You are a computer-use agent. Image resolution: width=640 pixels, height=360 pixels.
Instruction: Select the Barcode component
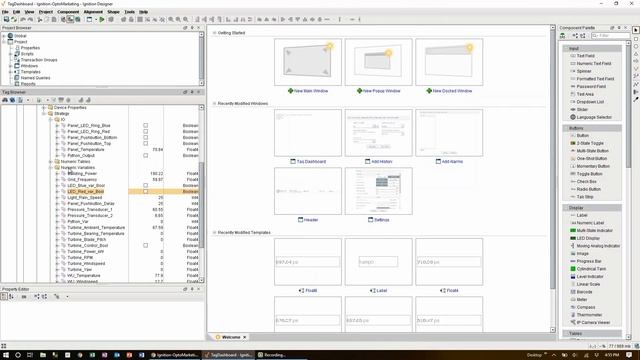point(584,292)
